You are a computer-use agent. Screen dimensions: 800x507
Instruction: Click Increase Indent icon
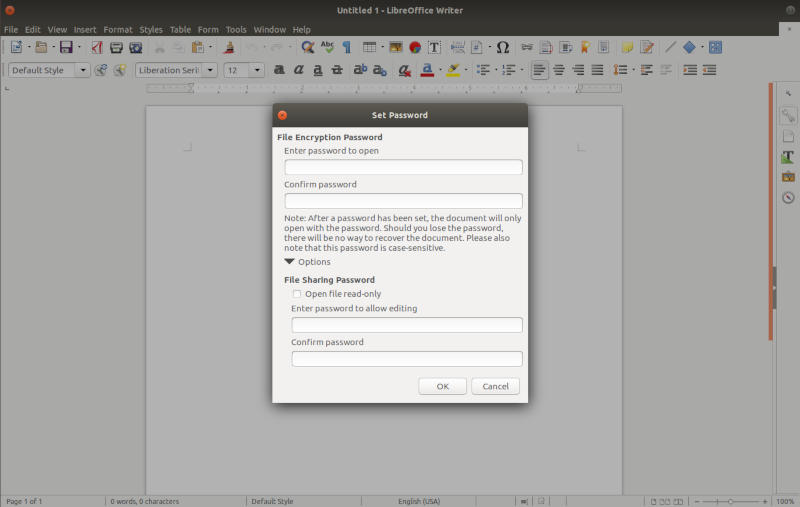(690, 70)
